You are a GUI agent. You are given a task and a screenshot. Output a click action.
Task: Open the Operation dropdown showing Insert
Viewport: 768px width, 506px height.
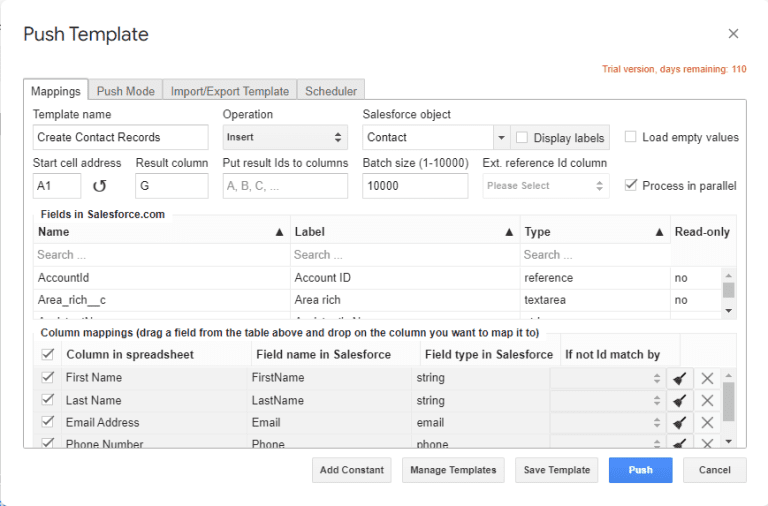pos(284,137)
